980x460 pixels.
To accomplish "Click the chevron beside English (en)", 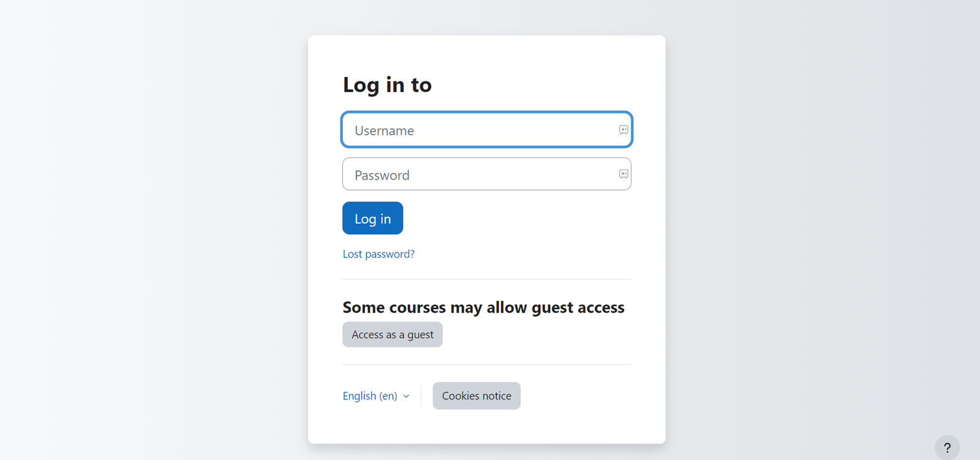I will pos(407,396).
